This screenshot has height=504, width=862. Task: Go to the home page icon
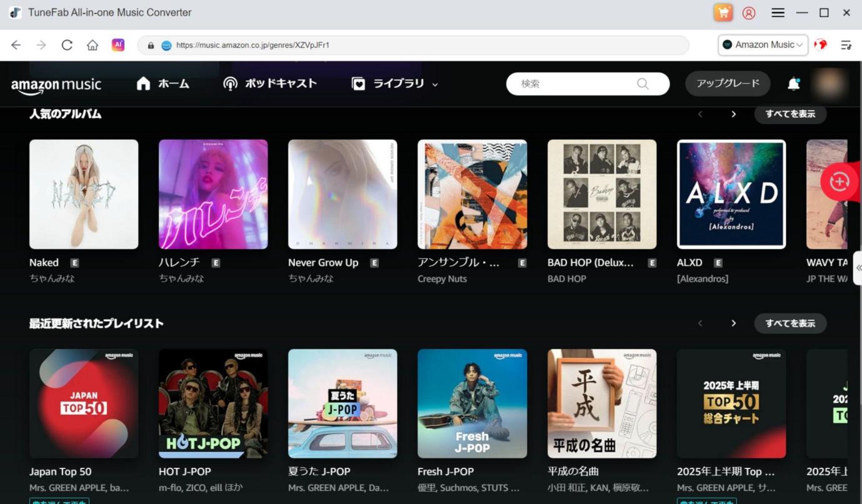[93, 45]
